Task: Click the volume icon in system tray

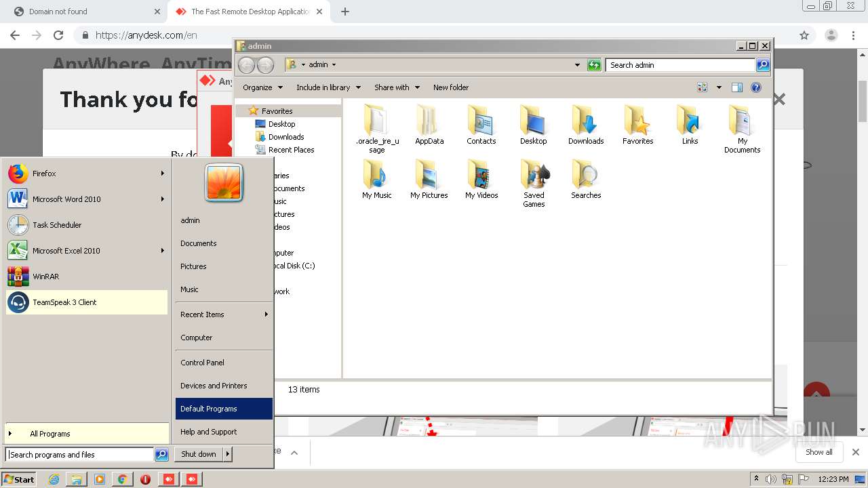Action: pos(771,479)
